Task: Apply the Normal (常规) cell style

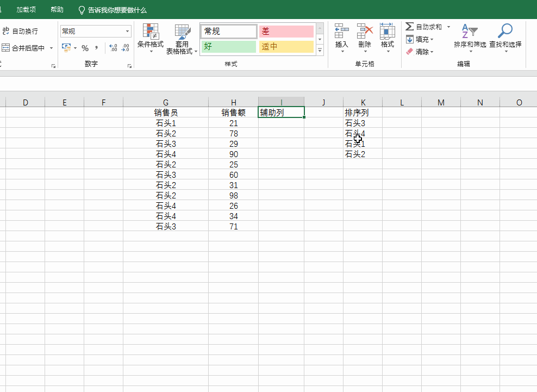Action: [229, 31]
